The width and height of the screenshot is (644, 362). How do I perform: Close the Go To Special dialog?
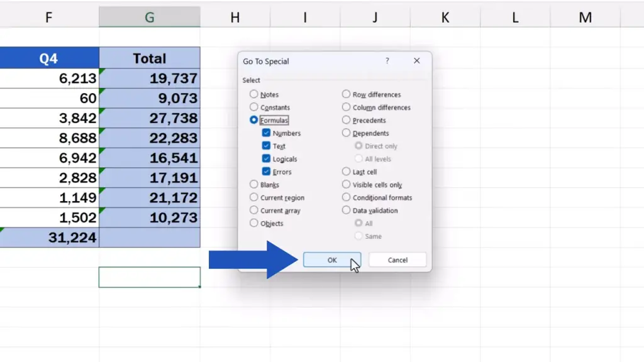(x=416, y=61)
